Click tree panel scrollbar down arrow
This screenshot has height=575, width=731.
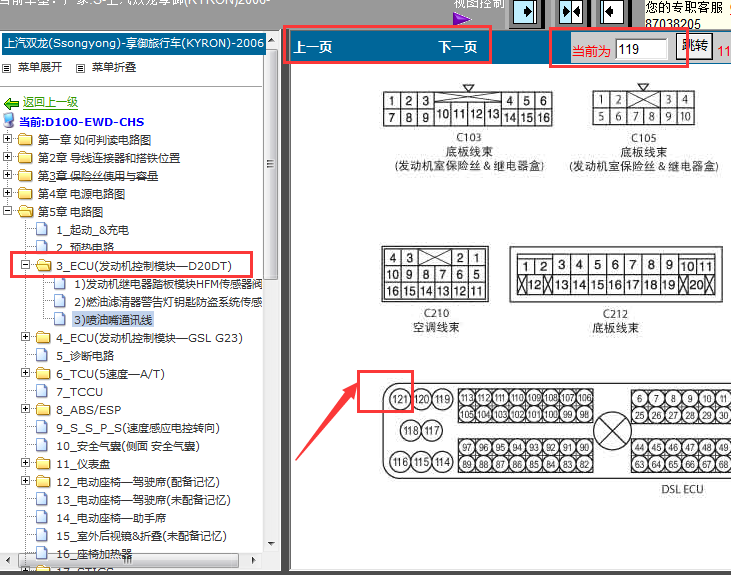point(271,544)
